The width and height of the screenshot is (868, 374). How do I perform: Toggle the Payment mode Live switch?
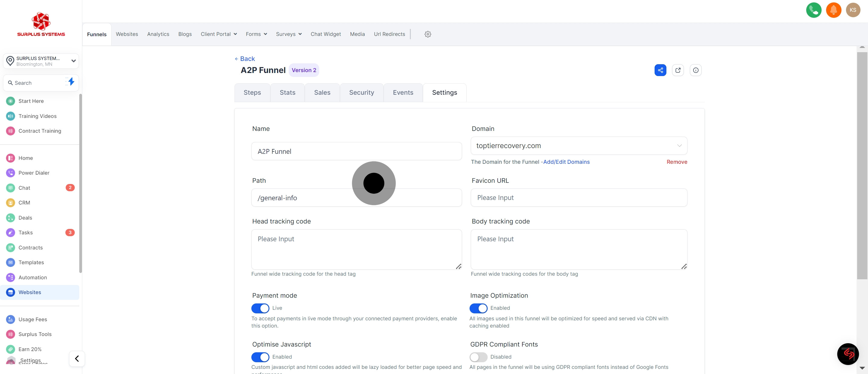tap(260, 308)
